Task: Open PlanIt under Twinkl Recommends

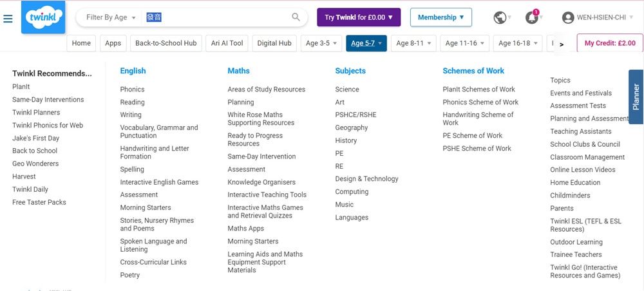Action: [21, 87]
